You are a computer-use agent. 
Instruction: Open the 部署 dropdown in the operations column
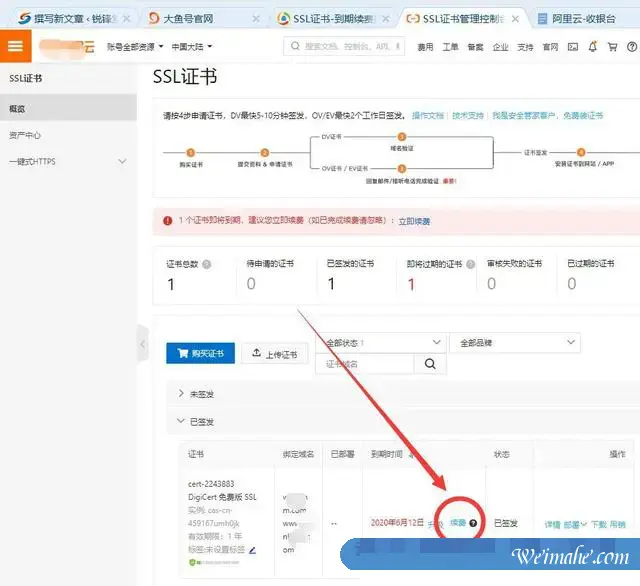tap(575, 524)
